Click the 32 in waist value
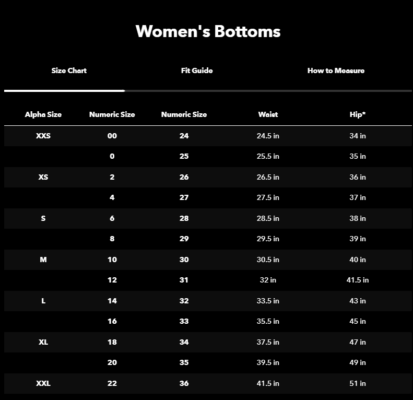Image resolution: width=413 pixels, height=400 pixels. (x=268, y=280)
